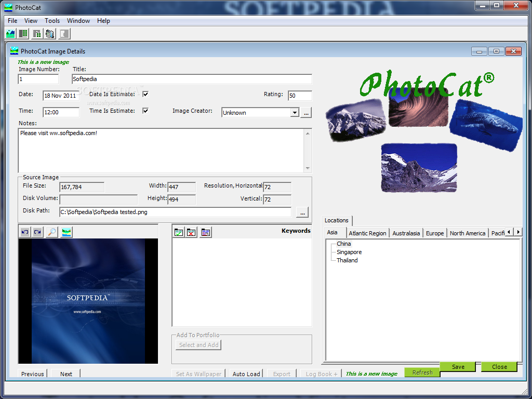Toggle the Time Is Estimate checkbox

point(145,111)
